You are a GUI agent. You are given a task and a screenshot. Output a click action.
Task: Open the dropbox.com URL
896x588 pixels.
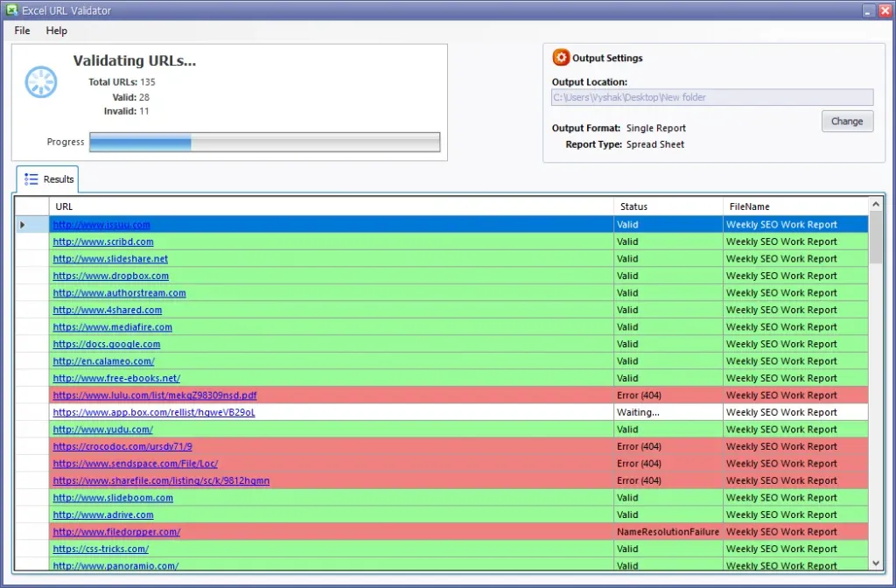click(x=111, y=276)
